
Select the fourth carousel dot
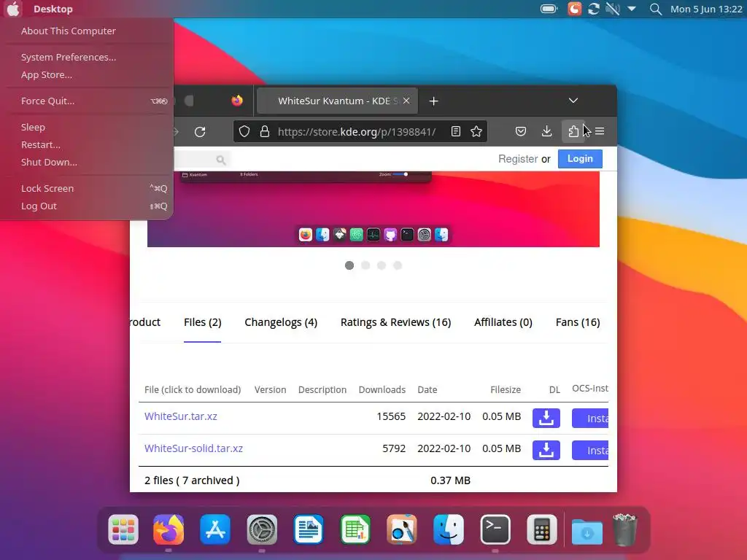click(x=398, y=265)
